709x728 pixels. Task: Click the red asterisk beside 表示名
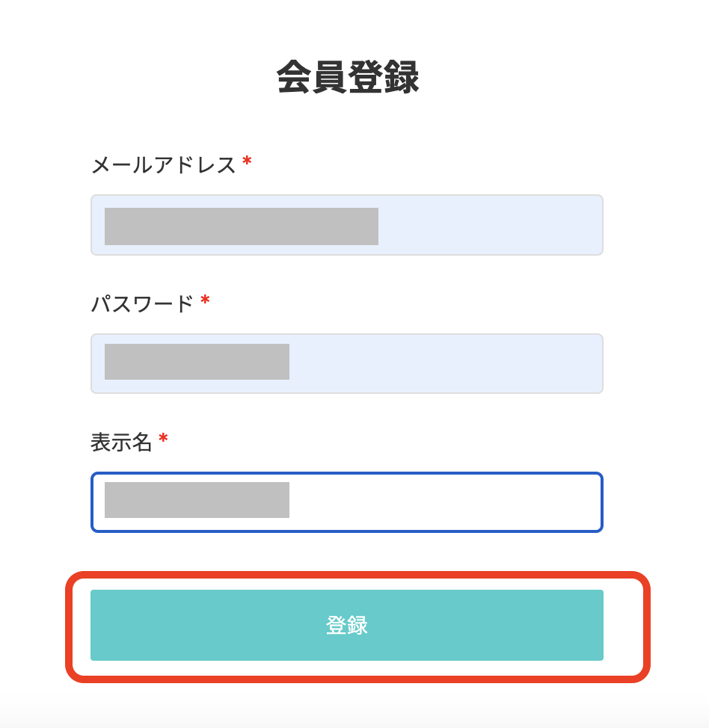click(x=163, y=441)
